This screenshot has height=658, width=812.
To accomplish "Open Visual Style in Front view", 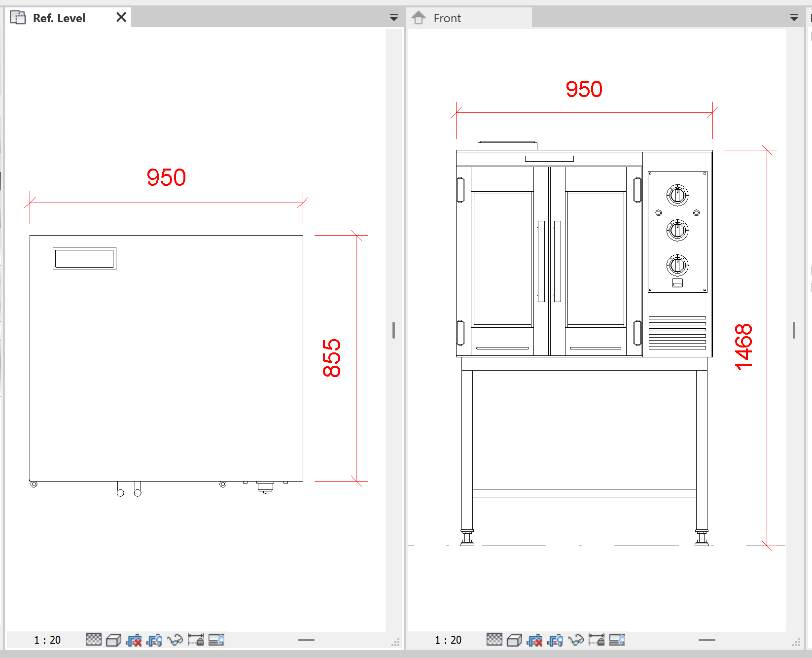I will point(515,640).
